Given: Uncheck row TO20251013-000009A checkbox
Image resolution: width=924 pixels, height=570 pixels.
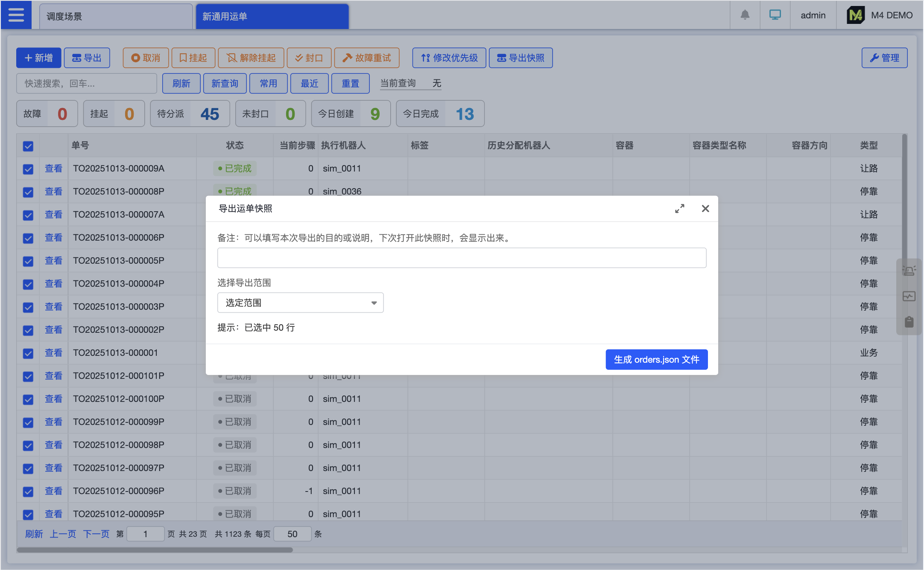Looking at the screenshot, I should (28, 169).
